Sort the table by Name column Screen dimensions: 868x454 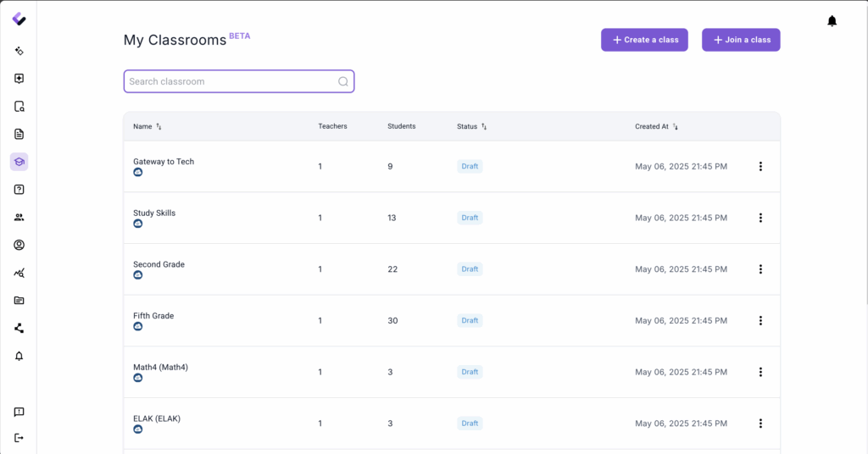(159, 126)
